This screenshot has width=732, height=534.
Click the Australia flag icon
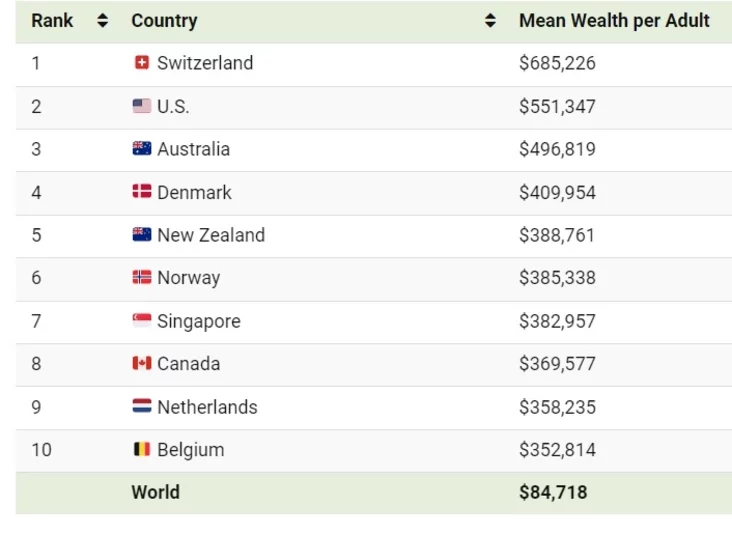141,149
